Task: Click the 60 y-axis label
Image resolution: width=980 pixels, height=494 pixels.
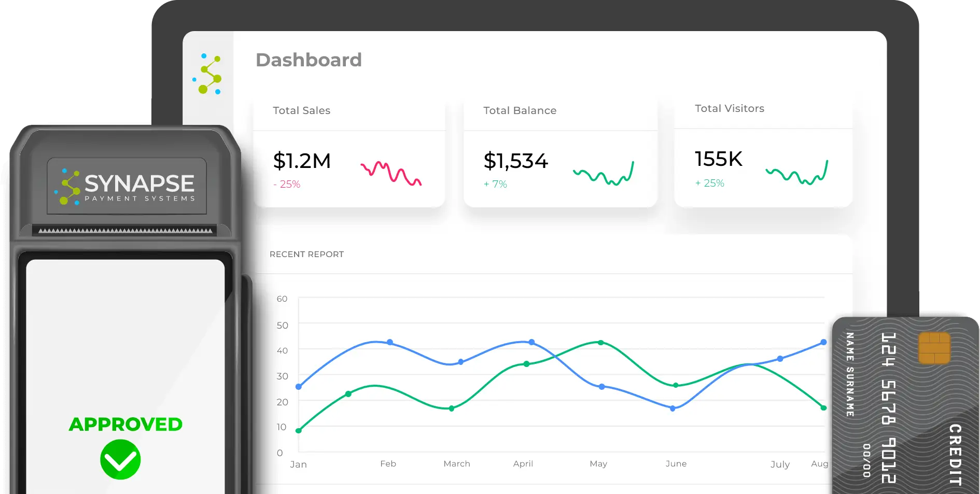Action: click(x=282, y=299)
